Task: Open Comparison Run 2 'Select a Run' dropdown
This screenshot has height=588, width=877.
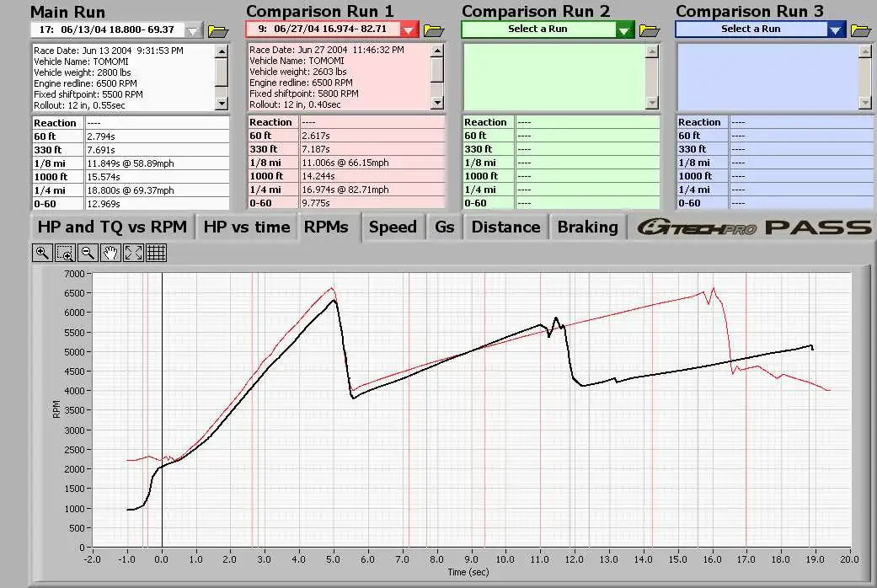Action: click(623, 30)
